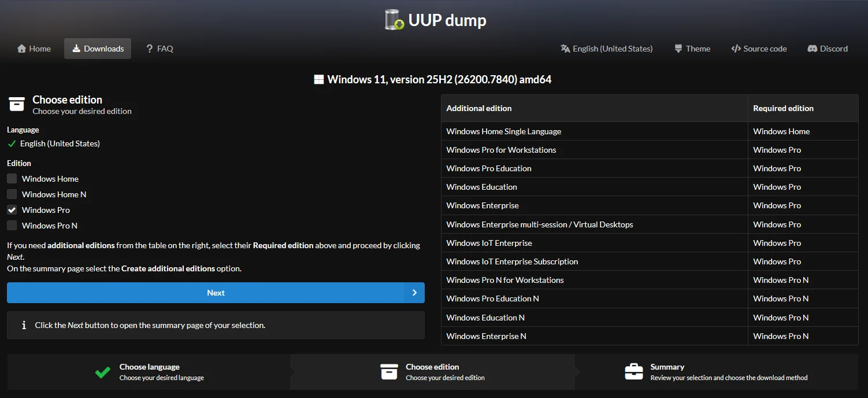Click the blue Next button
The height and width of the screenshot is (398, 868).
pyautogui.click(x=216, y=293)
